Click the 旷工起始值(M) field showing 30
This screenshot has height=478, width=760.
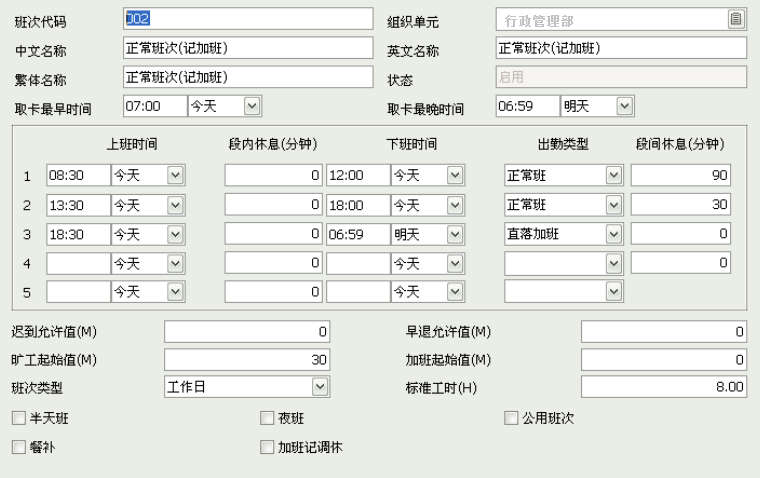point(247,360)
